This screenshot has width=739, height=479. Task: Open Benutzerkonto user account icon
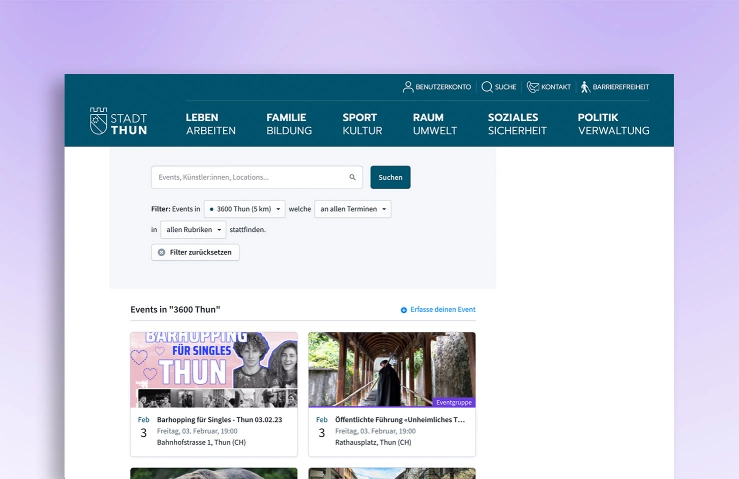coord(408,87)
